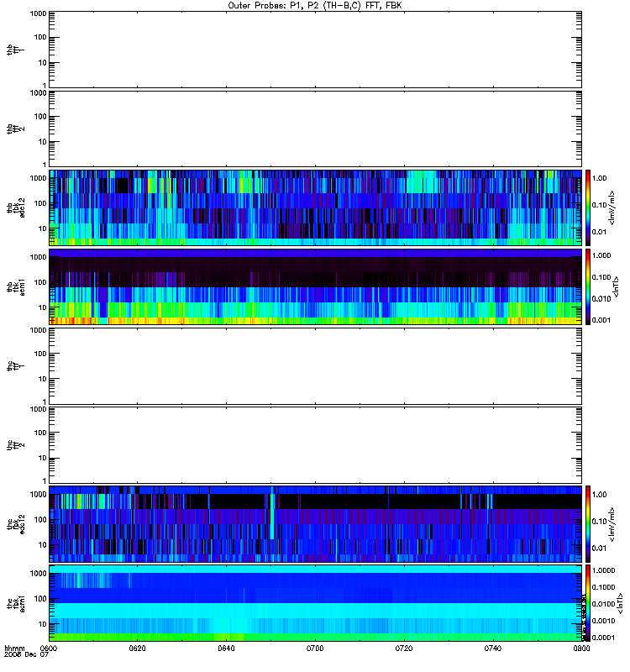Click "0.10" on the thc edc12 color scale
Viewport: 630px width, 672px height.
coord(599,521)
